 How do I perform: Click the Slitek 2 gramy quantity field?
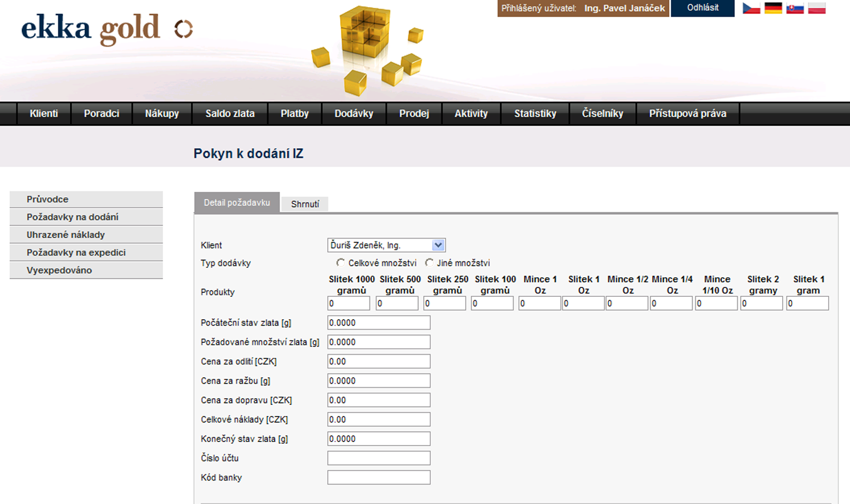[761, 303]
